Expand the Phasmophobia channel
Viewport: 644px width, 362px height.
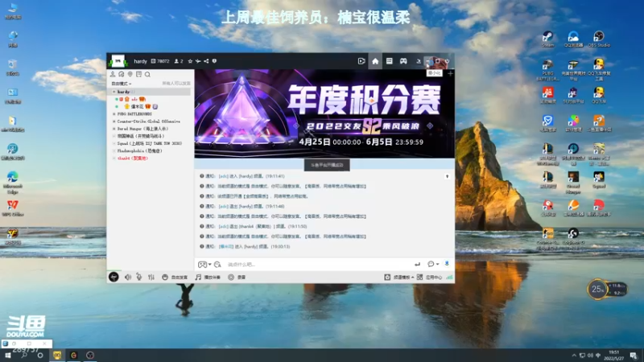pyautogui.click(x=114, y=151)
